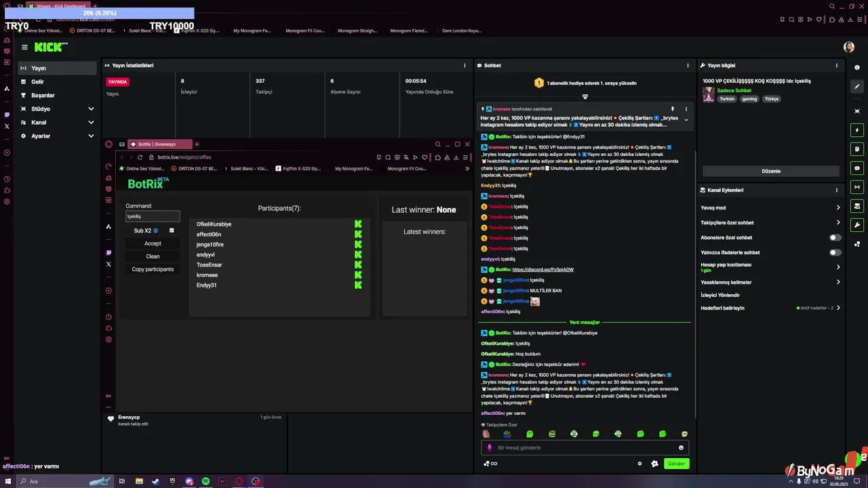The width and height of the screenshot is (868, 488).
Task: Open pinned message more options
Action: 686,108
